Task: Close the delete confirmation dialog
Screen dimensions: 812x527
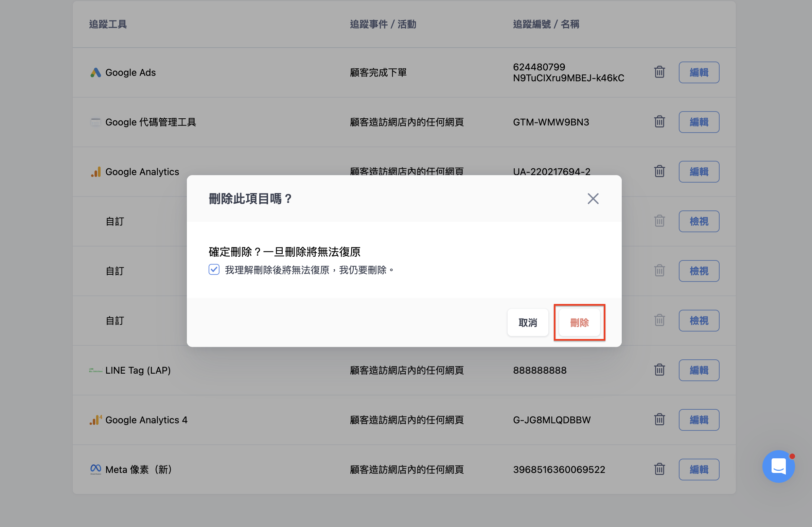Action: click(x=593, y=198)
